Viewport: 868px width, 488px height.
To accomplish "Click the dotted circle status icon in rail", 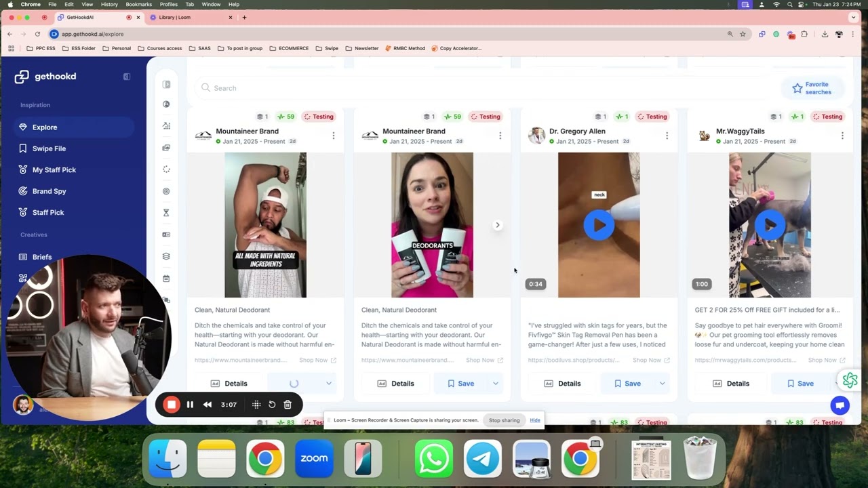I will click(166, 169).
